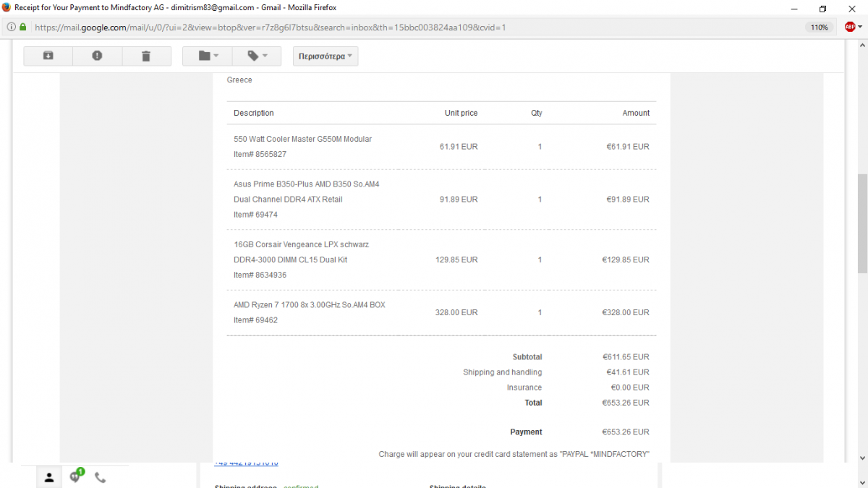868x488 pixels.
Task: Click 'Charge will appear on your credit card' note
Action: click(x=514, y=454)
